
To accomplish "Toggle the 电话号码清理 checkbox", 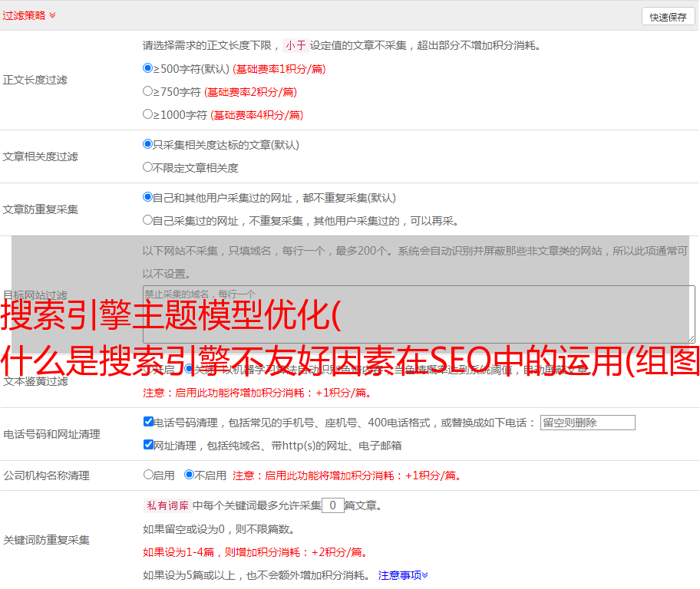I will tap(148, 422).
